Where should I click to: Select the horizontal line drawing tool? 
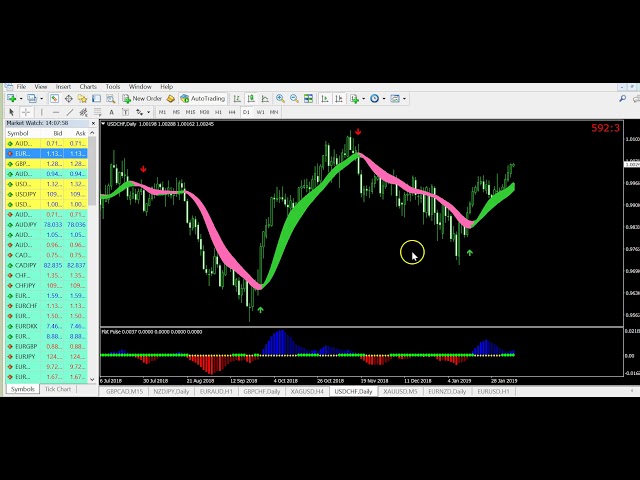click(55, 112)
